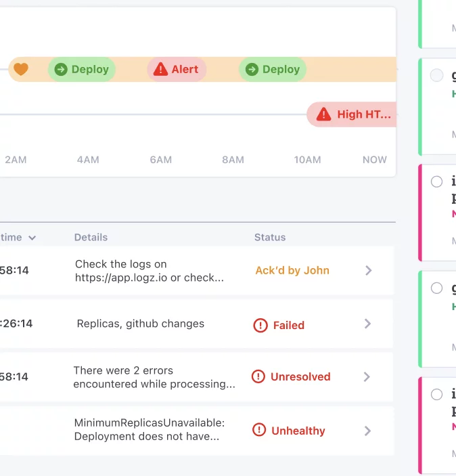The width and height of the screenshot is (456, 476).
Task: Click the orange heart health icon
Action: pos(21,69)
